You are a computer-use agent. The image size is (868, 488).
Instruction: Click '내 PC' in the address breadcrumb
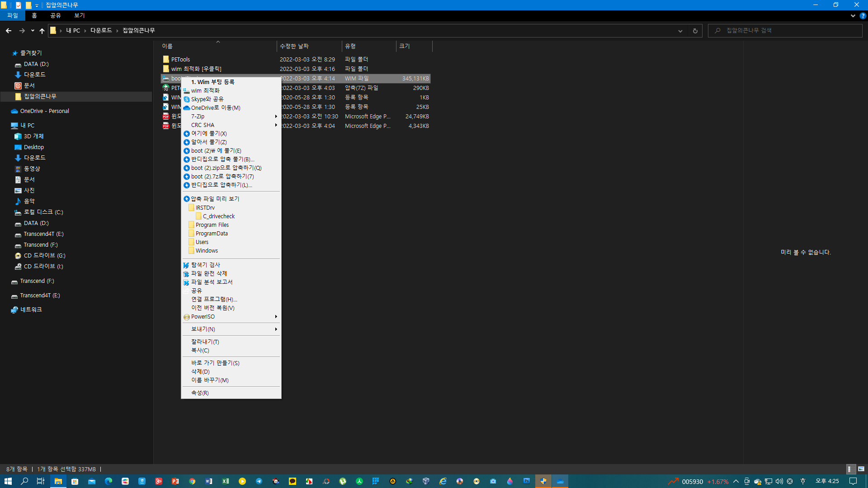click(x=73, y=30)
